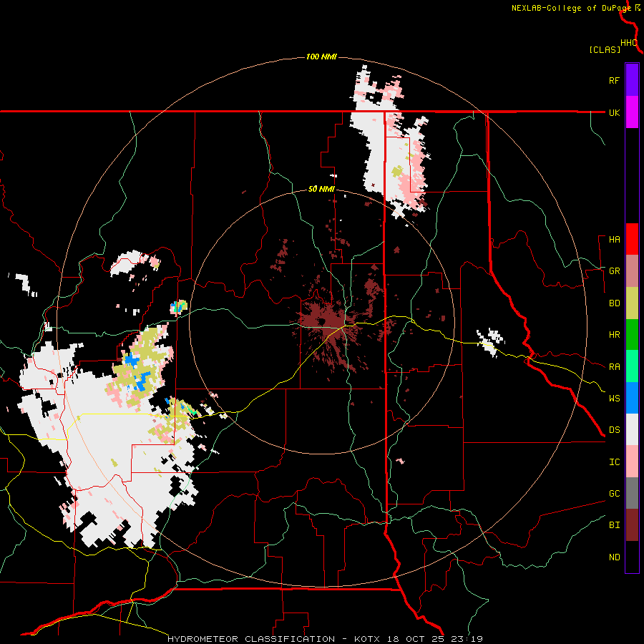644x644 pixels.
Task: Click the BI legend label
Action: point(614,525)
